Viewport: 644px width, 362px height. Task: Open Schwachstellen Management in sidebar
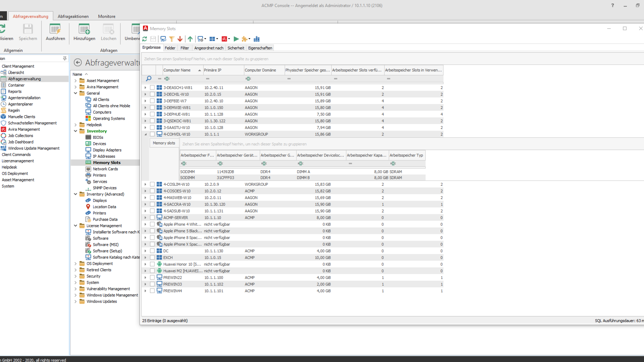pyautogui.click(x=32, y=123)
